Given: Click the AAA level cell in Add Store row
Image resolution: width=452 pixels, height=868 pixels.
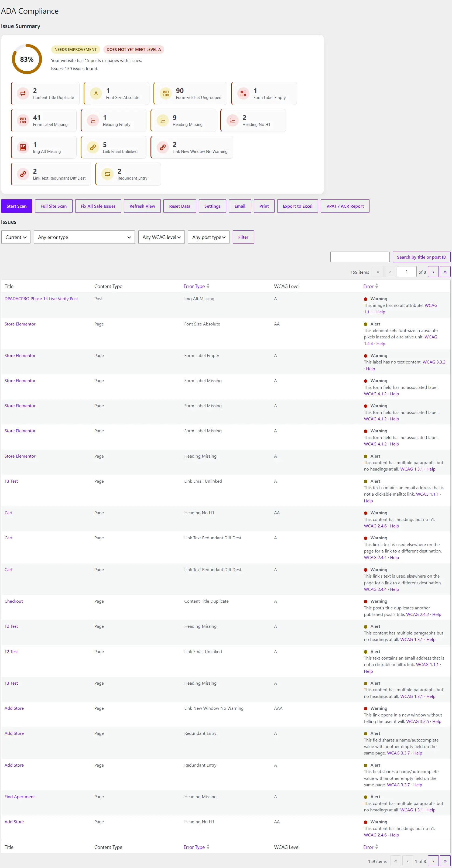Looking at the screenshot, I should [278, 708].
